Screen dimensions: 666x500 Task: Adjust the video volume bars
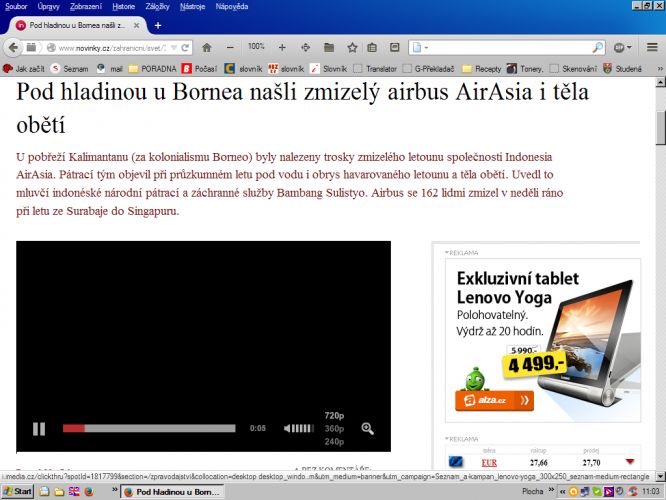303,428
